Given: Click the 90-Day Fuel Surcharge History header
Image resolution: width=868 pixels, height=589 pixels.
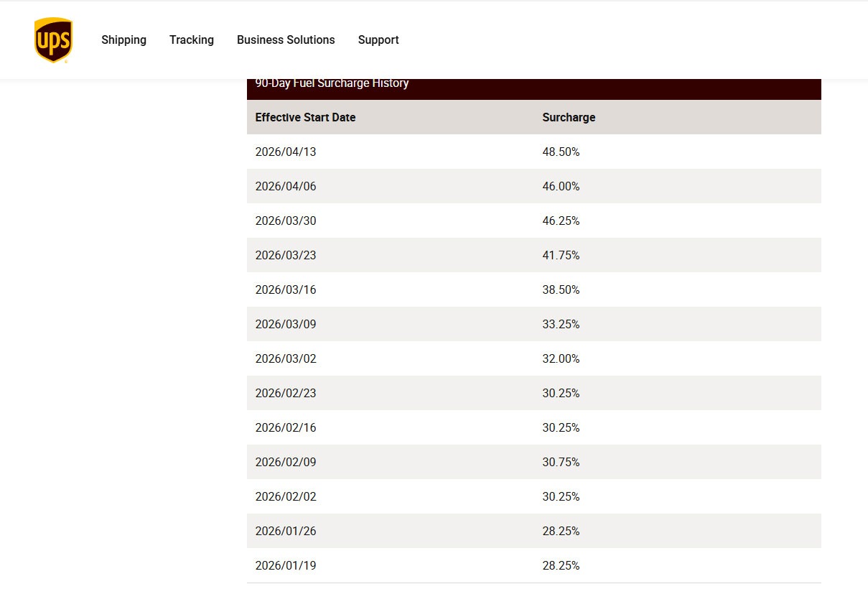Looking at the screenshot, I should pos(332,83).
